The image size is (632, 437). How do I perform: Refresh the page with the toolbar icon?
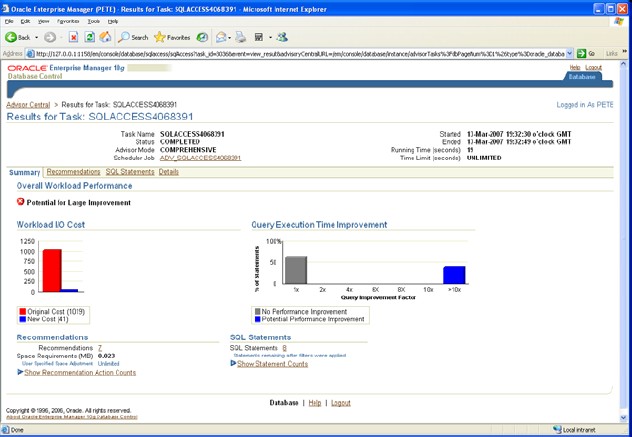(89, 37)
